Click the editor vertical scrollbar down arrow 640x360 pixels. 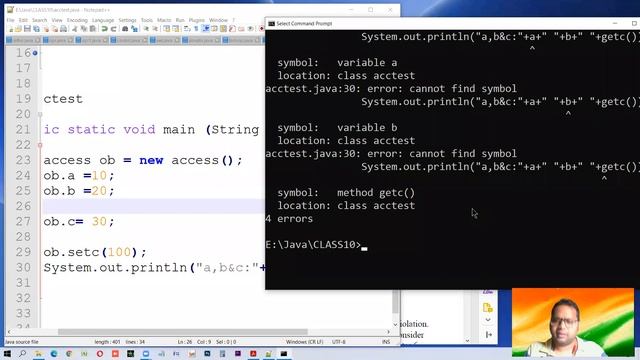(395, 324)
